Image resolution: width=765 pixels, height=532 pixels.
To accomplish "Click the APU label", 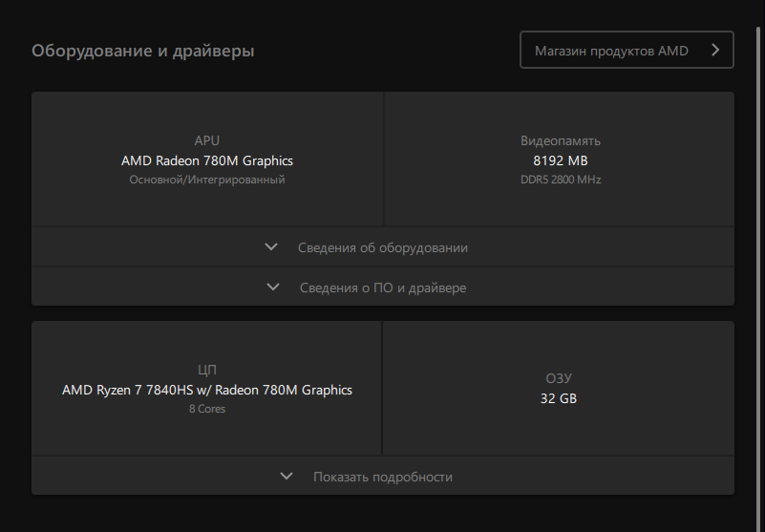I will (207, 140).
